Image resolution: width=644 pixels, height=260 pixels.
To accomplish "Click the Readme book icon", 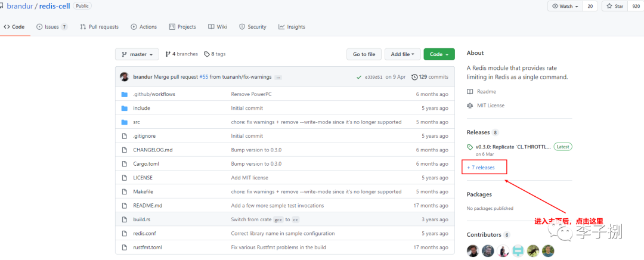I will [x=470, y=92].
